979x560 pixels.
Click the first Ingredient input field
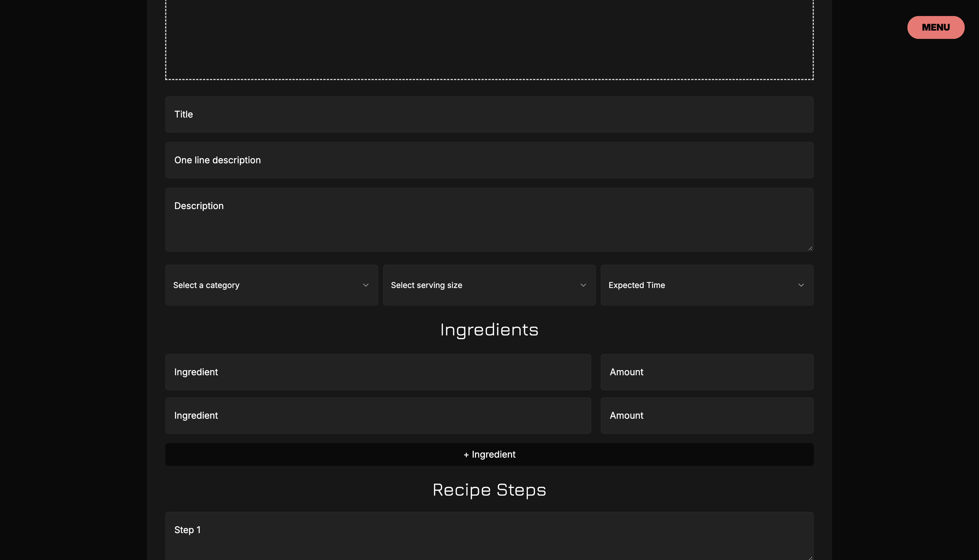click(378, 372)
